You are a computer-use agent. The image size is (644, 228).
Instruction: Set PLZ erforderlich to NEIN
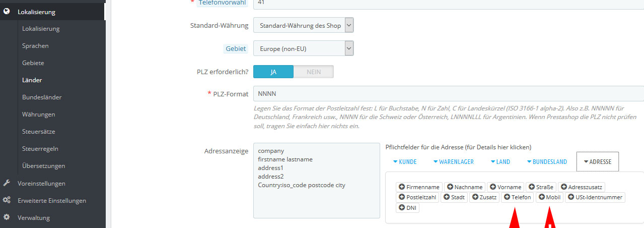pyautogui.click(x=314, y=72)
